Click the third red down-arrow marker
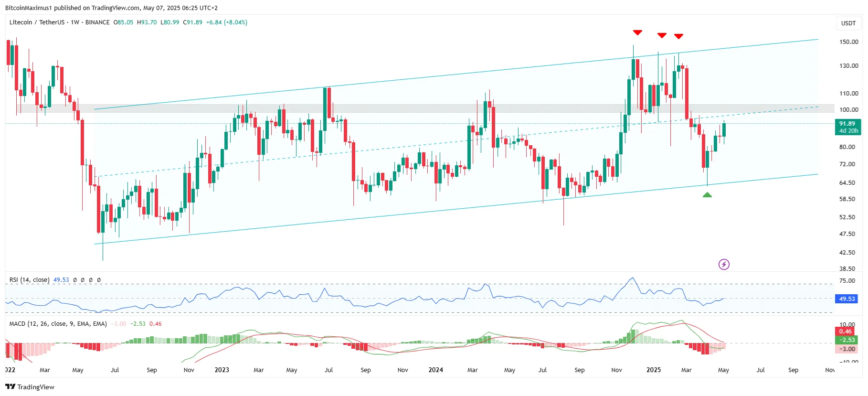The image size is (868, 396). (678, 36)
